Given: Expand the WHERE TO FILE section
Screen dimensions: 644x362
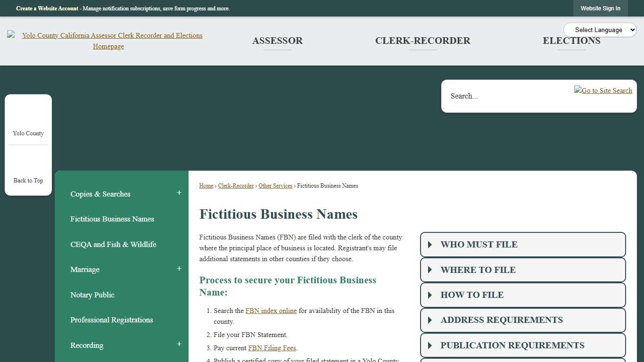Looking at the screenshot, I should [522, 270].
